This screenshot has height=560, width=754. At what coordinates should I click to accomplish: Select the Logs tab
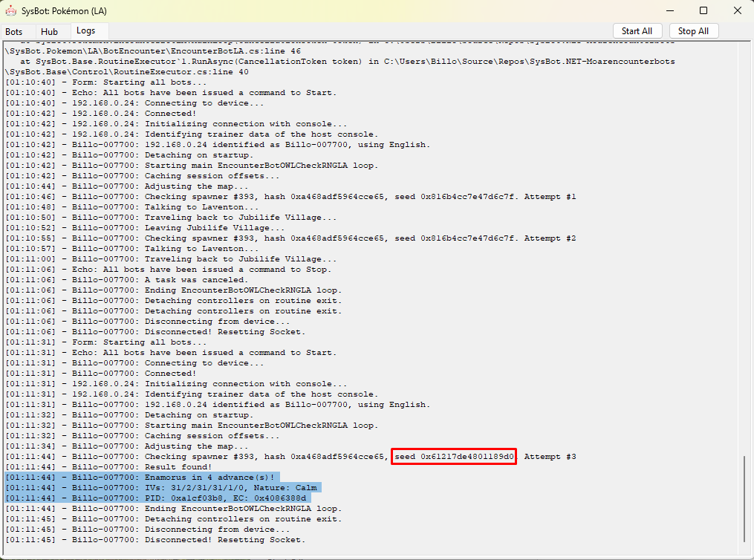tap(85, 30)
